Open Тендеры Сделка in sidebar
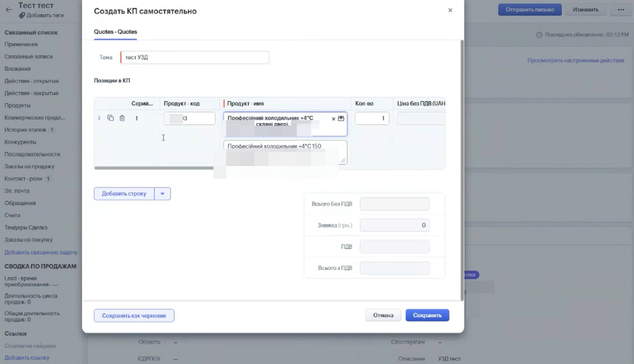The height and width of the screenshot is (364, 634). (26, 228)
